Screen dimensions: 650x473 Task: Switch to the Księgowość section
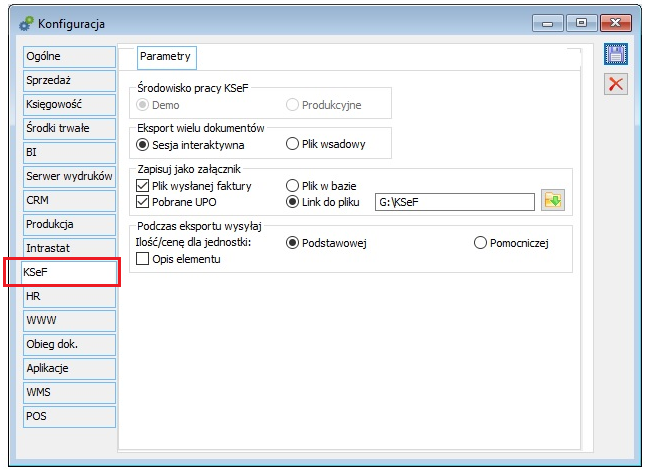pos(69,105)
